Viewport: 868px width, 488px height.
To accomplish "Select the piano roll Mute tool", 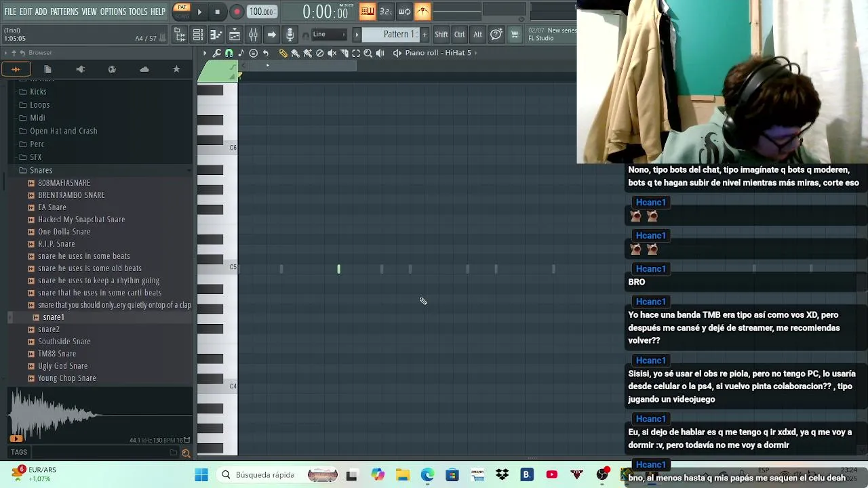I will point(332,53).
